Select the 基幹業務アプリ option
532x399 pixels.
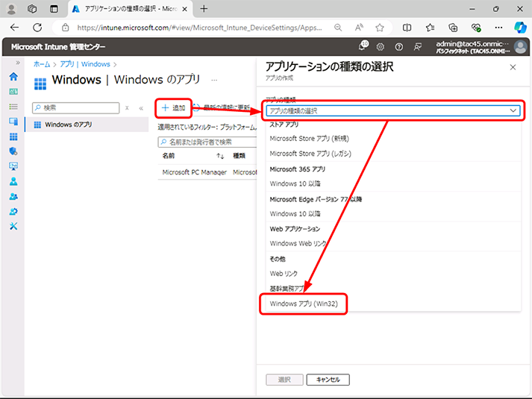287,289
